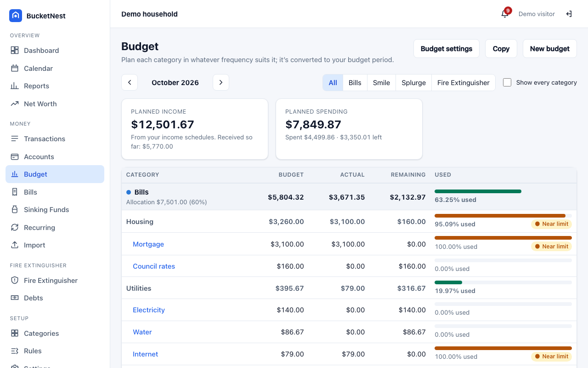Select the Bills filter tab
588x368 pixels.
coord(355,83)
